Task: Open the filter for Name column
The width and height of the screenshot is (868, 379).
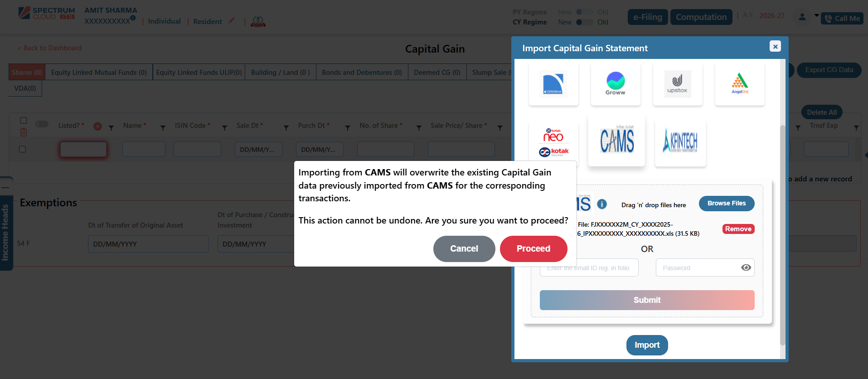Action: 163,128
